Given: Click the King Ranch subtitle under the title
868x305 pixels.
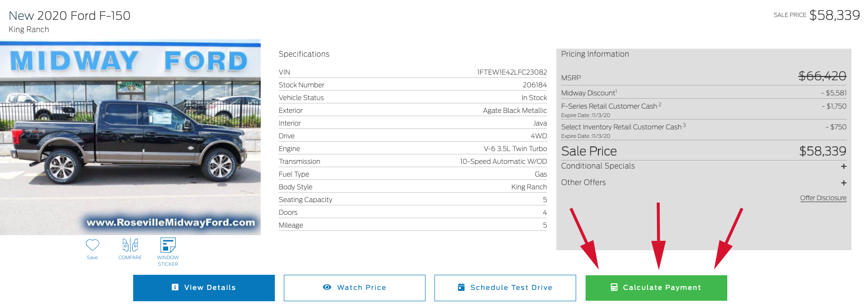Looking at the screenshot, I should (x=29, y=29).
